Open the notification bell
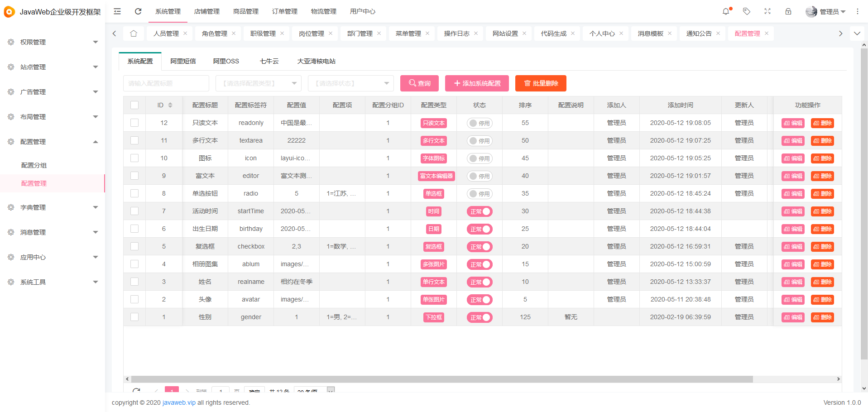 tap(726, 11)
